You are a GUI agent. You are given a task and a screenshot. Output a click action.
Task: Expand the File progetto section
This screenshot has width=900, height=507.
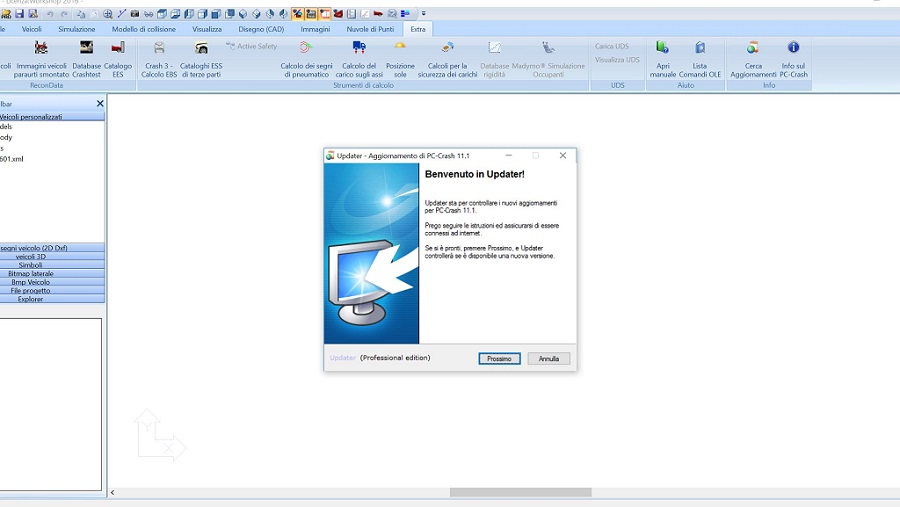click(52, 291)
